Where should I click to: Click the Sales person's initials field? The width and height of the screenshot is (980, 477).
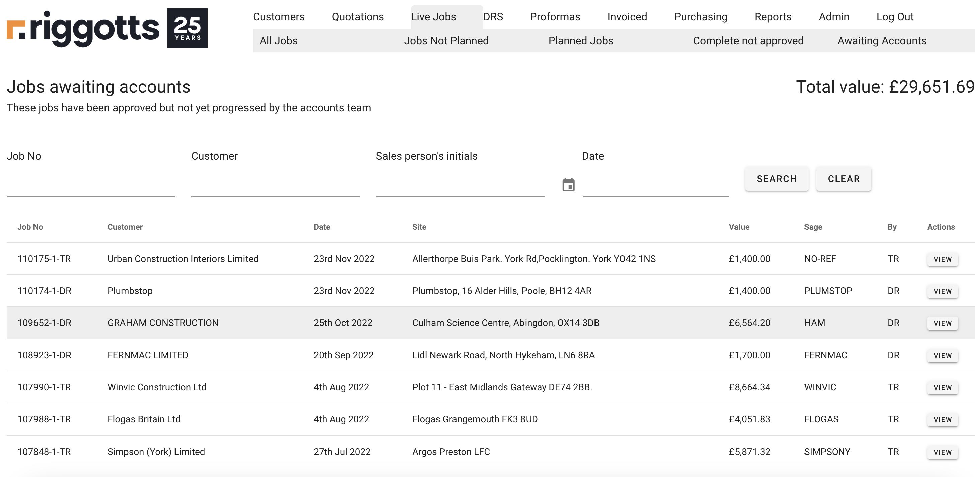460,185
